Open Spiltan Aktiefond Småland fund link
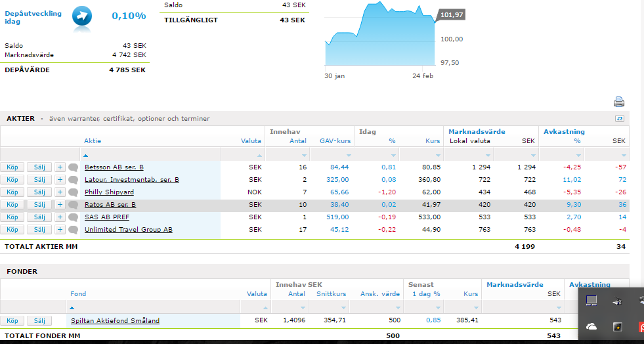Screen dimensions: 644x344 [x=115, y=320]
